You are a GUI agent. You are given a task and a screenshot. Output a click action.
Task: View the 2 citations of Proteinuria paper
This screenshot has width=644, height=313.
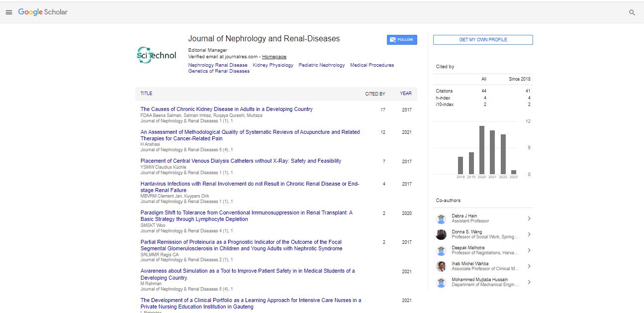384,243
